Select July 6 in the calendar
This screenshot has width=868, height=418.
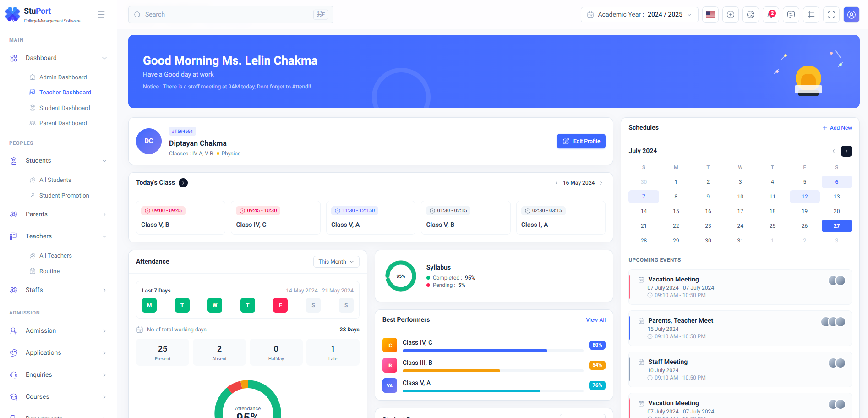[837, 182]
